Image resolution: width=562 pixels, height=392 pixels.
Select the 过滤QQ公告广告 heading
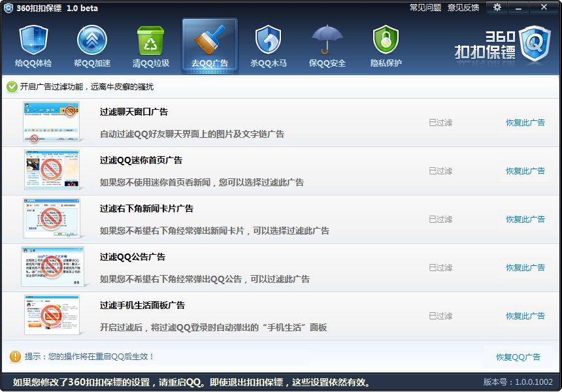click(132, 257)
